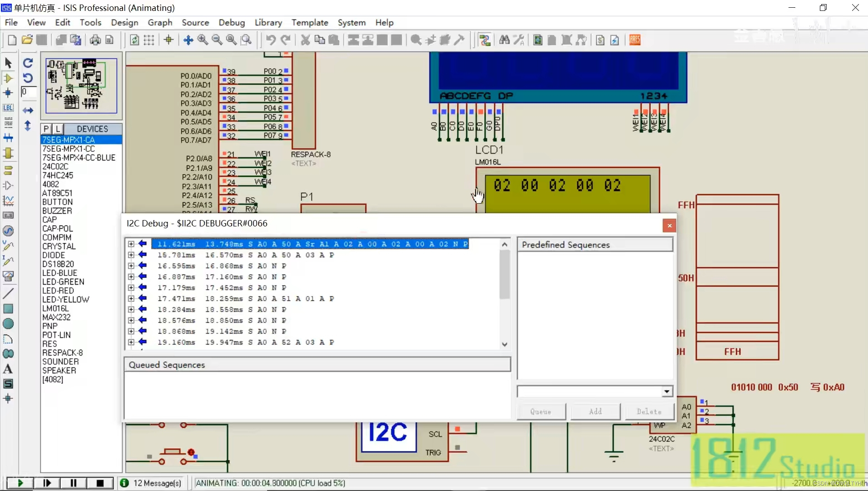Click the Play simulation button
Viewport: 868px width, 491px height.
tap(20, 483)
